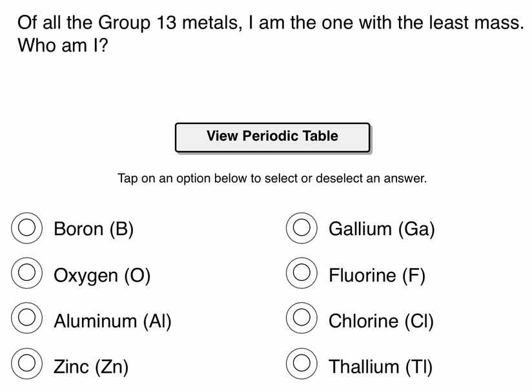The height and width of the screenshot is (392, 532).
Task: Select the Boron (B) answer option
Action: (26, 229)
